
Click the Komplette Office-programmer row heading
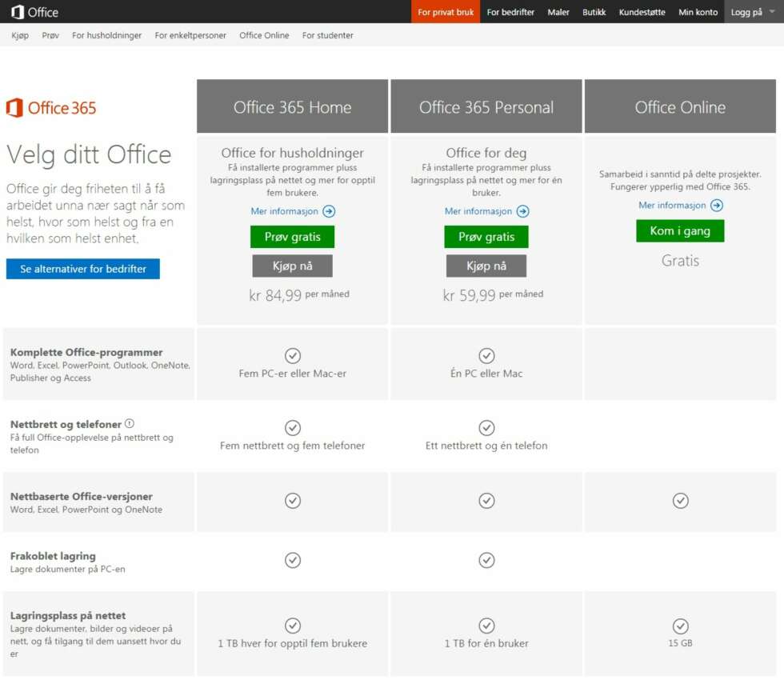pos(86,353)
